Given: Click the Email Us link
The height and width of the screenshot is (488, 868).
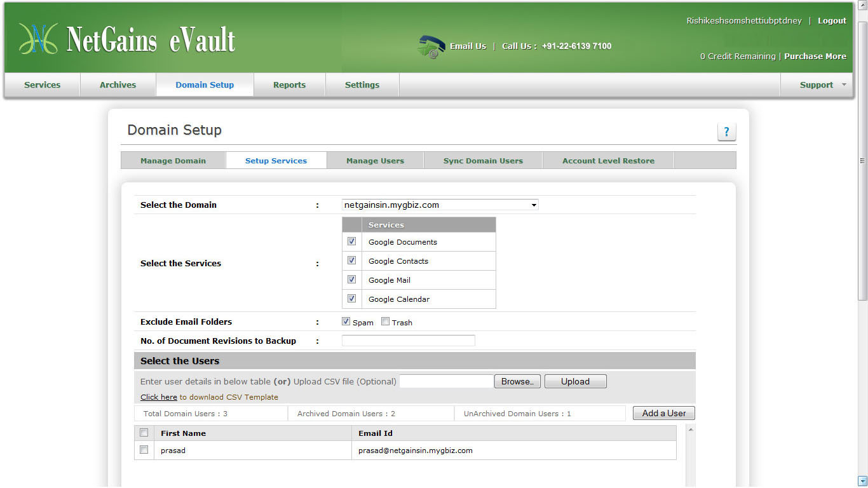Looking at the screenshot, I should click(468, 46).
